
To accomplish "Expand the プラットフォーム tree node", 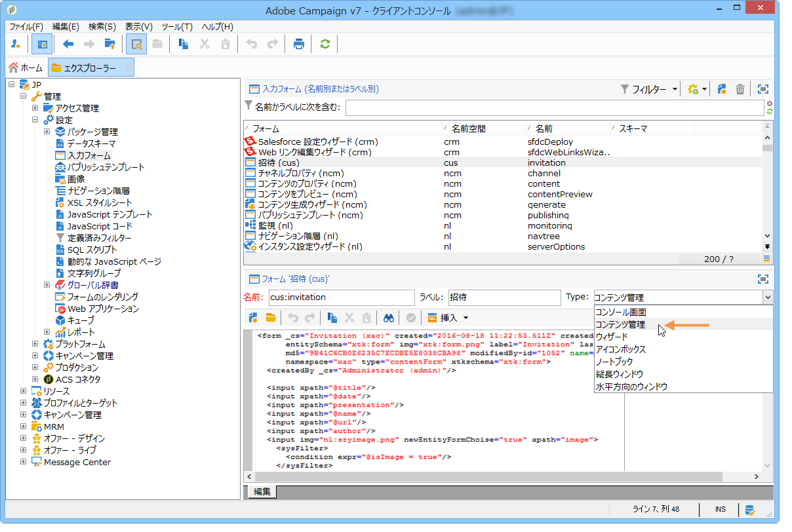I will click(x=35, y=344).
